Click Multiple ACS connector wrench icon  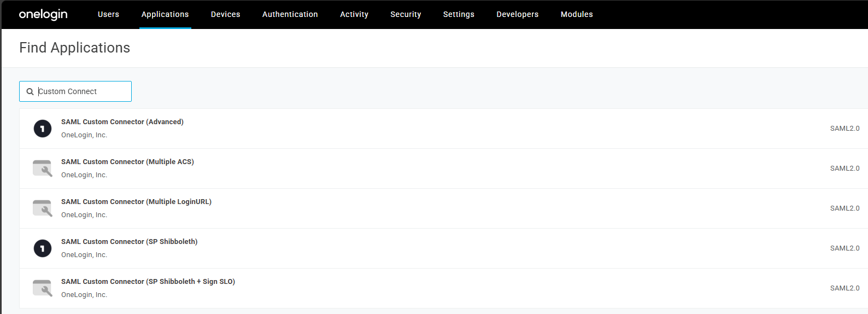[x=43, y=168]
